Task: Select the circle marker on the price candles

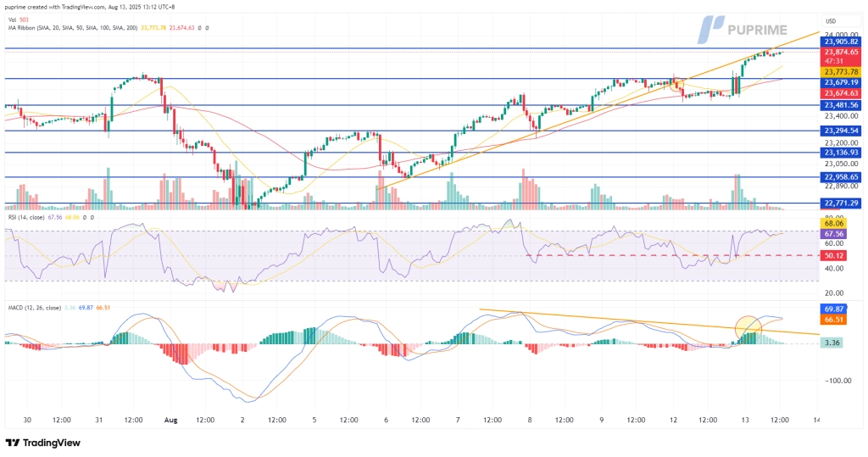Action: click(676, 83)
